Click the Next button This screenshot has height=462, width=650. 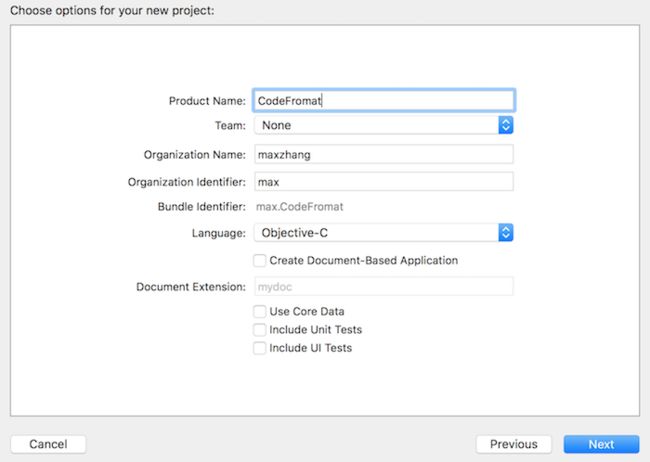pos(601,444)
